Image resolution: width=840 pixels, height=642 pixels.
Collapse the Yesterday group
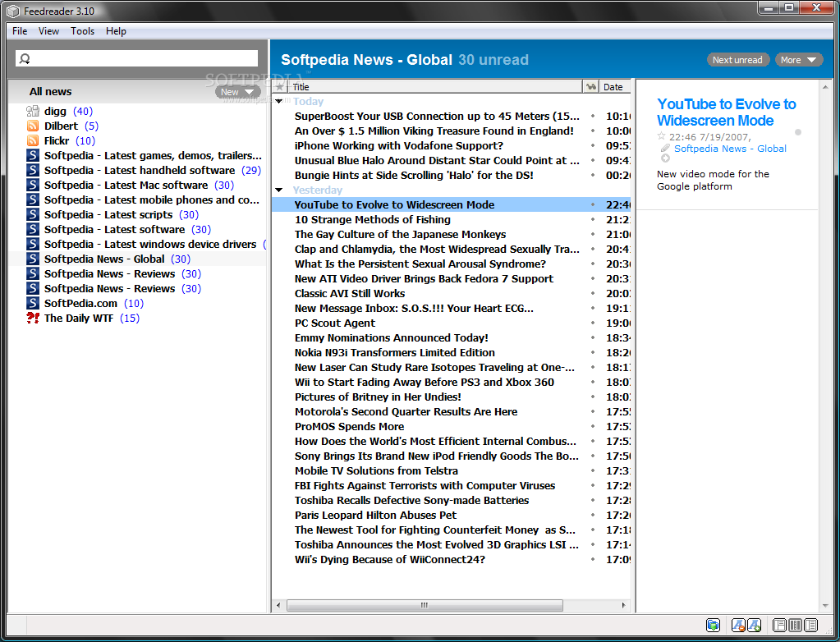pos(279,190)
